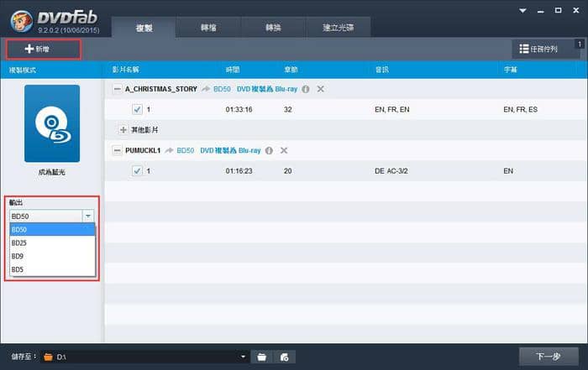The height and width of the screenshot is (370, 588).
Task: Switch to the 轉換 converter tab
Action: pyautogui.click(x=273, y=28)
